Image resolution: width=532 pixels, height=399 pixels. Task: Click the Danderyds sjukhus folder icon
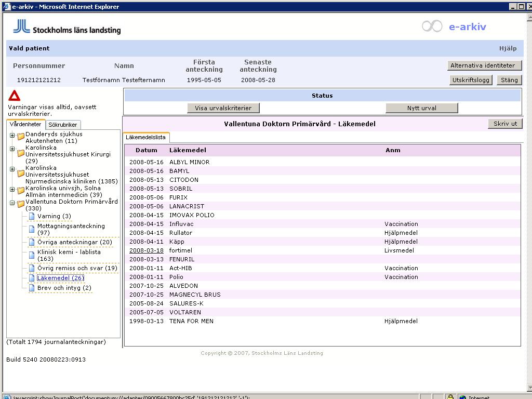click(21, 136)
